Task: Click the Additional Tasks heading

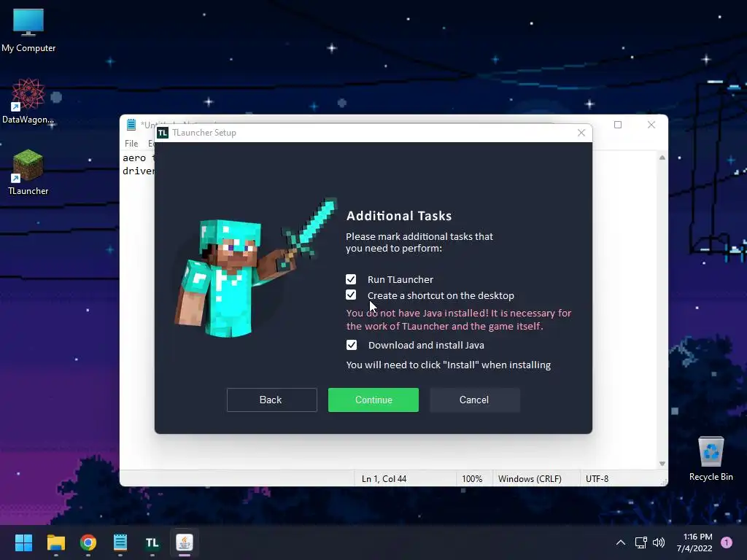Action: click(399, 216)
